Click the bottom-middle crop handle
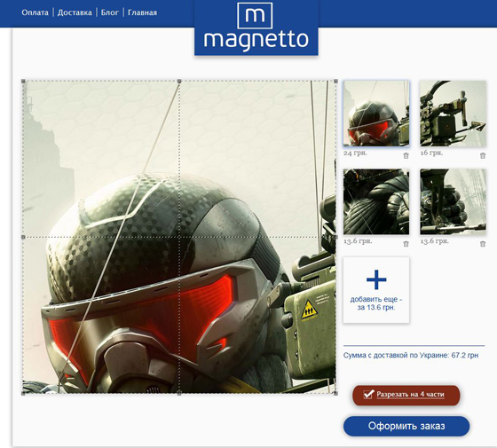The height and width of the screenshot is (448, 497). [x=179, y=393]
